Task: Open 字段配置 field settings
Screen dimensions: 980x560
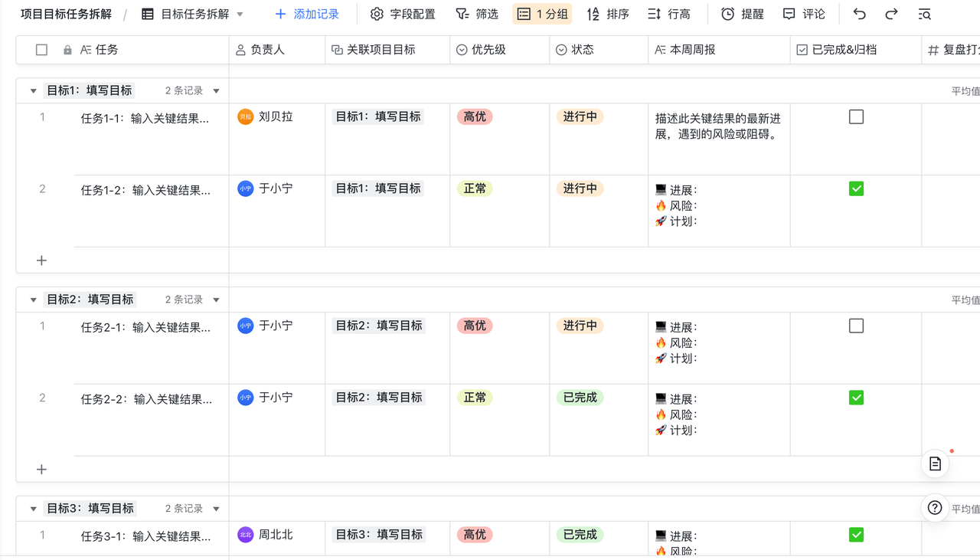Action: point(403,14)
